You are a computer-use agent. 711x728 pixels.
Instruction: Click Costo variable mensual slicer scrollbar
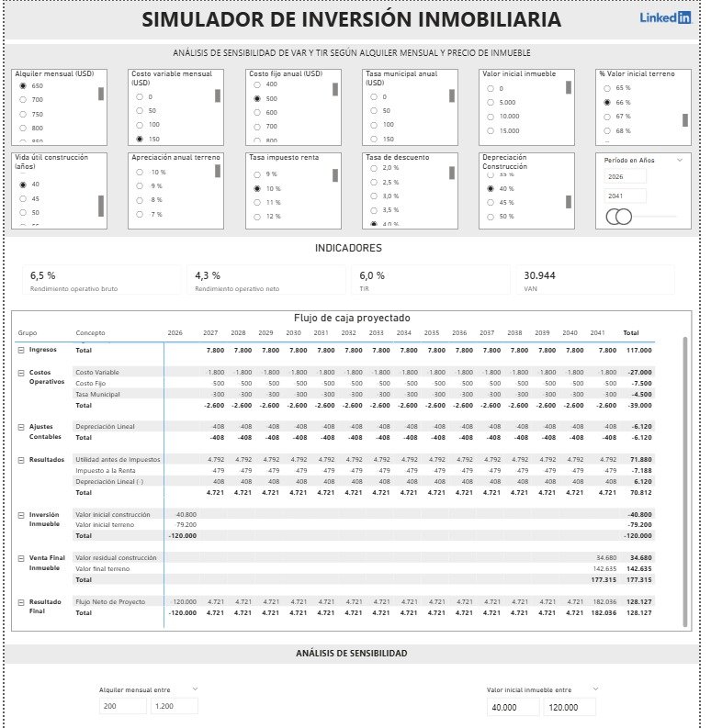pyautogui.click(x=218, y=95)
